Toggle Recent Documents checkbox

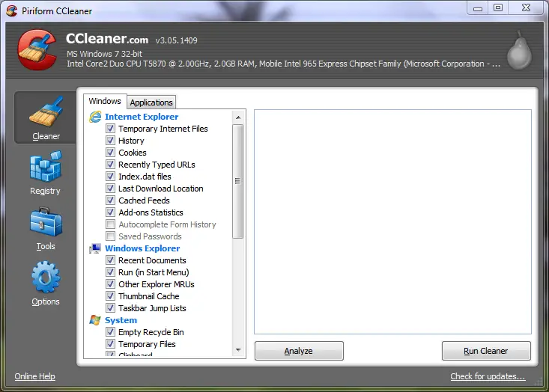click(110, 260)
